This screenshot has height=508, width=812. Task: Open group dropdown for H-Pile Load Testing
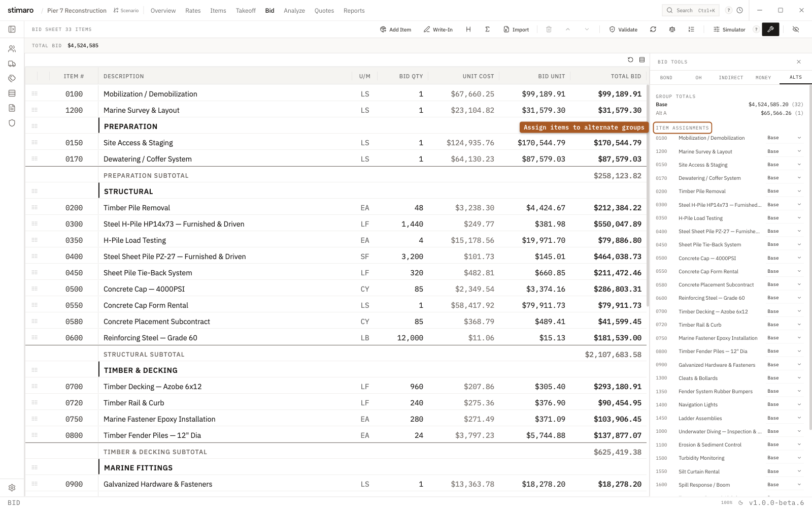[784, 218]
